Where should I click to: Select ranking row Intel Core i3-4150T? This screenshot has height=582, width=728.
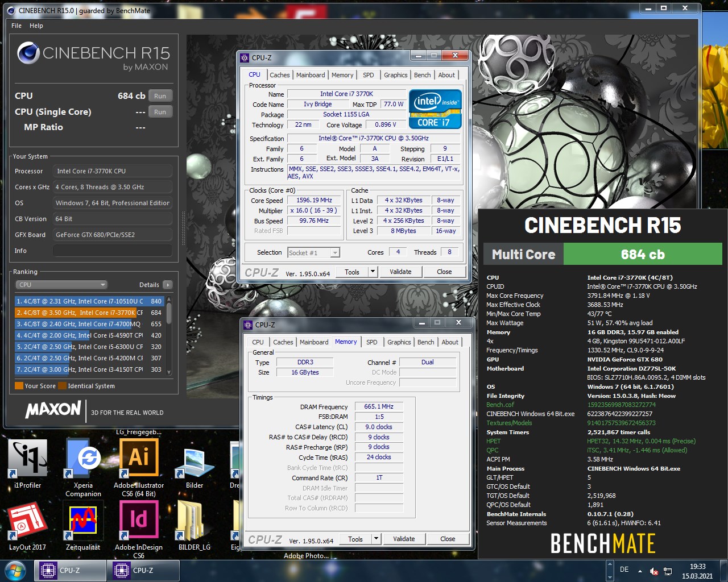(x=89, y=369)
